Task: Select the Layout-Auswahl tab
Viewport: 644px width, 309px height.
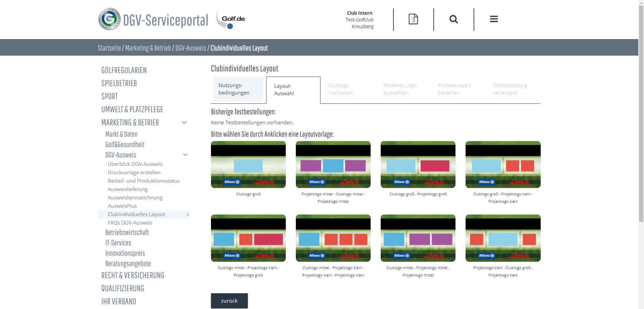Action: tap(293, 90)
